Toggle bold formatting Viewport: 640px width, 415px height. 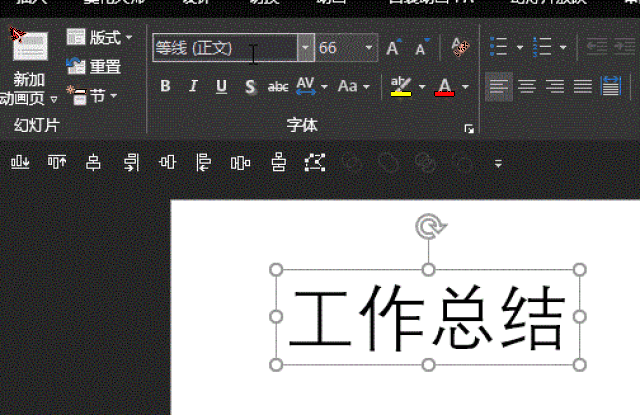tap(165, 86)
